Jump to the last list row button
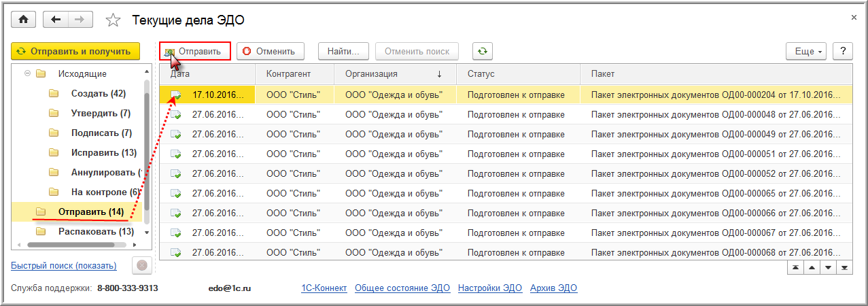The image size is (868, 306). pos(845,267)
